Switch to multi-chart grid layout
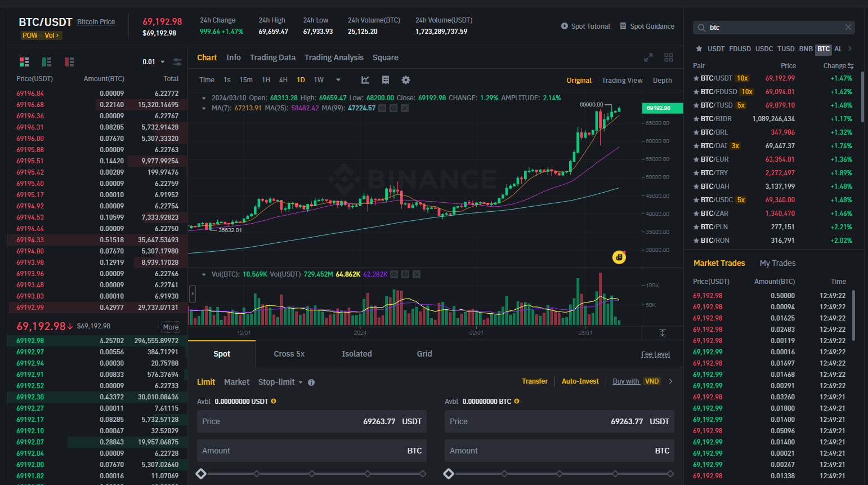The width and height of the screenshot is (868, 485). click(x=669, y=57)
